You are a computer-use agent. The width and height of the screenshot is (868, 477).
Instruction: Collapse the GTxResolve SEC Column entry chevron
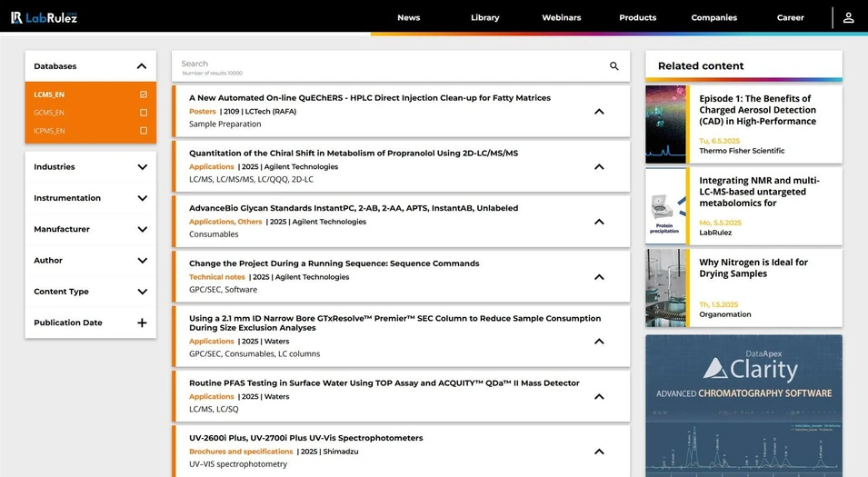pyautogui.click(x=599, y=342)
